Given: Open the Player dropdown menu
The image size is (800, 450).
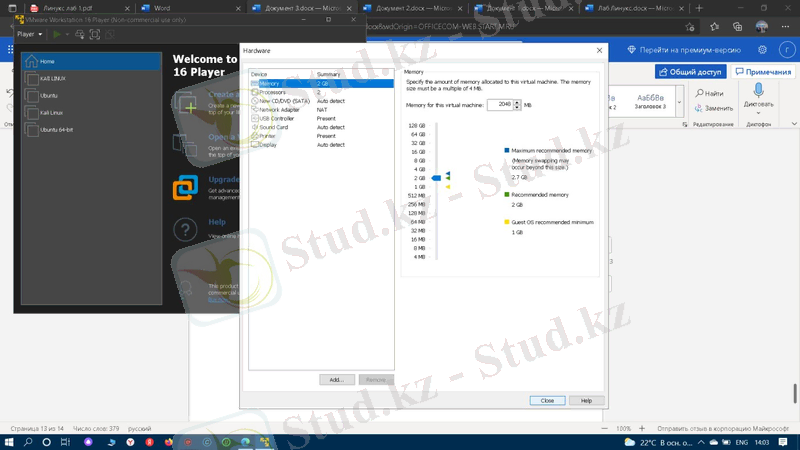Looking at the screenshot, I should (x=29, y=34).
